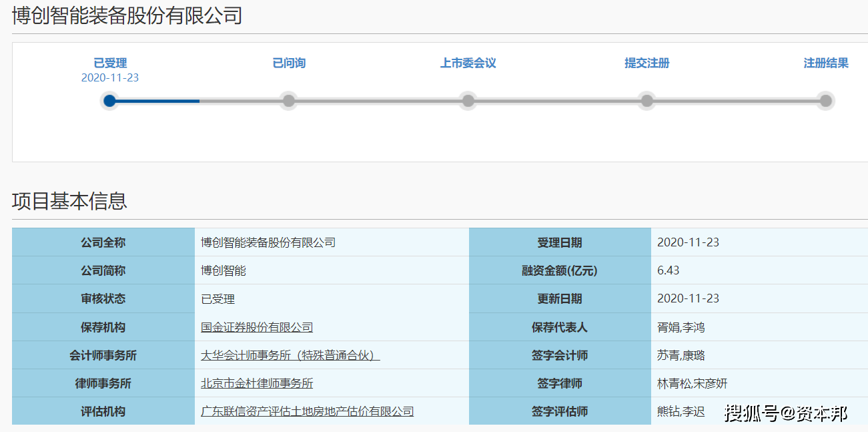Screen dimensions: 868x432
Task: Click the 公司简称 row label
Action: tap(103, 270)
